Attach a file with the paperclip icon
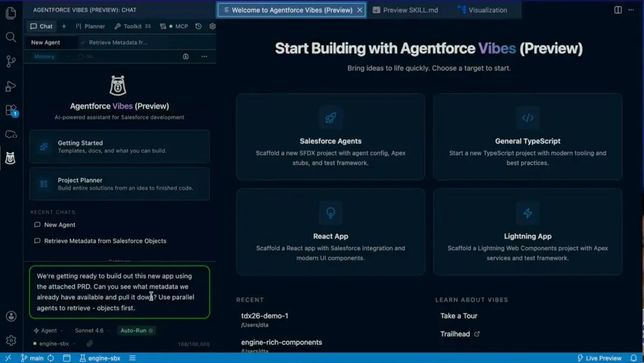Image resolution: width=644 pixels, height=363 pixels. (89, 343)
